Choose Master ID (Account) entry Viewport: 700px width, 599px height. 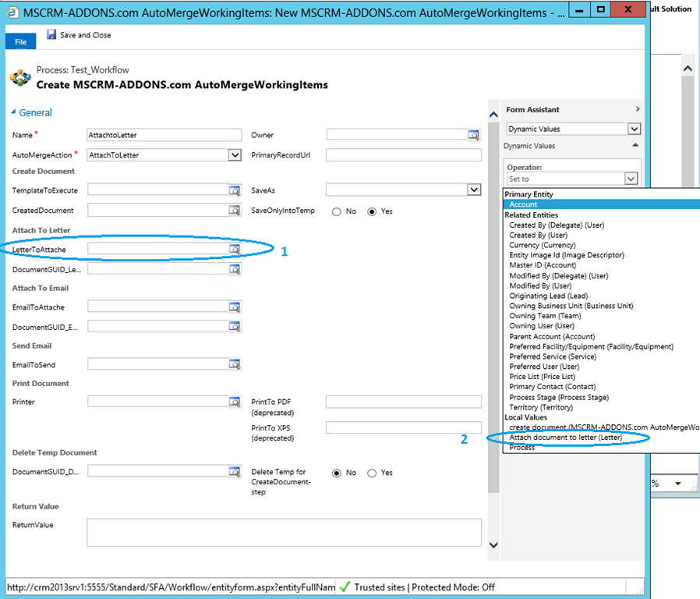(543, 265)
